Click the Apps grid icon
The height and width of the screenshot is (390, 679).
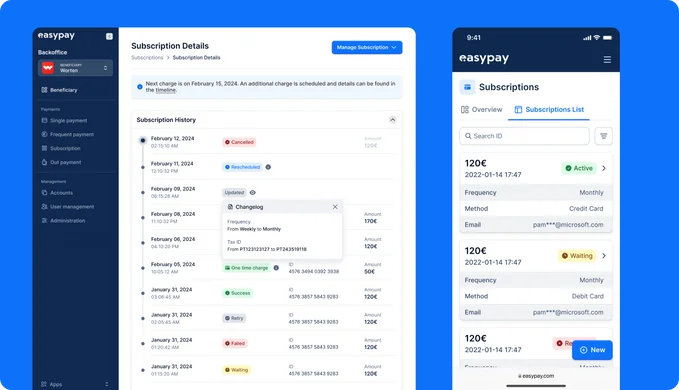pos(44,384)
